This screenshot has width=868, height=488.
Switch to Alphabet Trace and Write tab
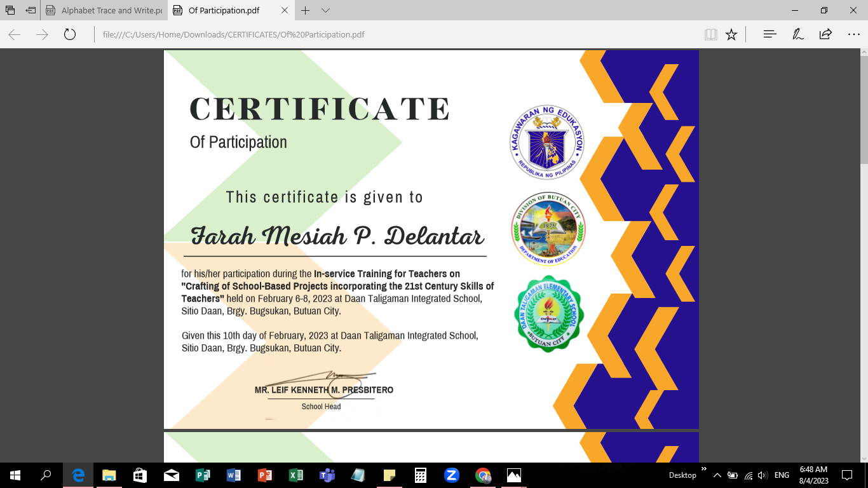point(104,11)
